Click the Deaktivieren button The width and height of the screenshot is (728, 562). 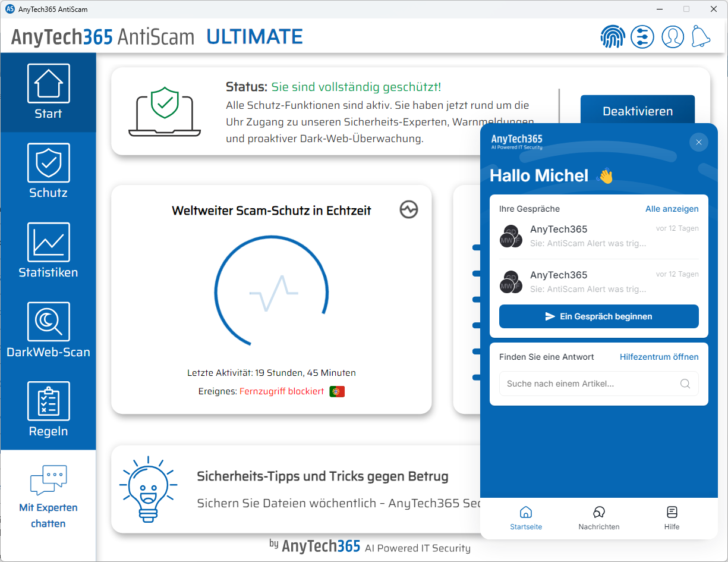pyautogui.click(x=638, y=111)
